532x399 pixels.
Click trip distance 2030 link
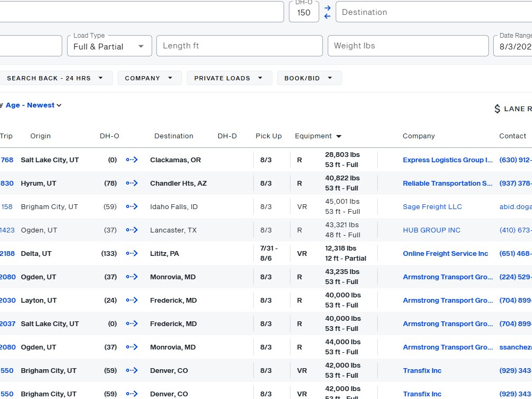(x=8, y=300)
